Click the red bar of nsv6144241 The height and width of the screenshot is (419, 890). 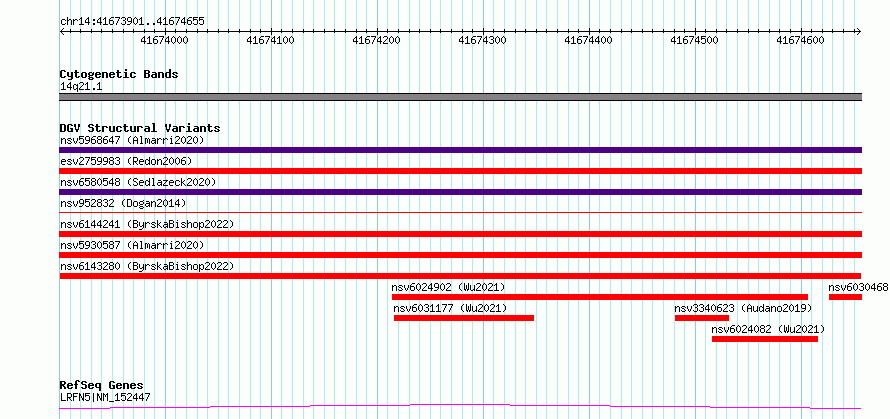click(x=461, y=234)
